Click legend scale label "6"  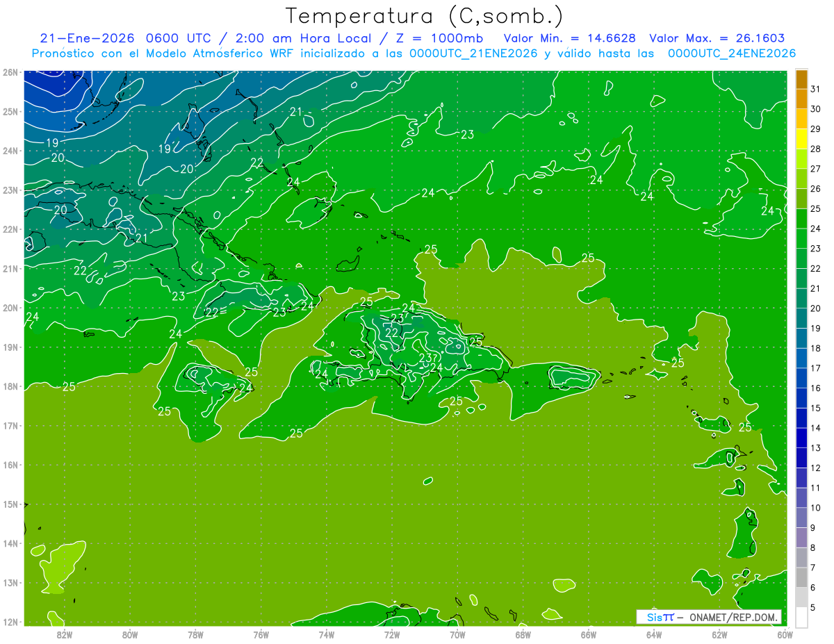point(813,588)
